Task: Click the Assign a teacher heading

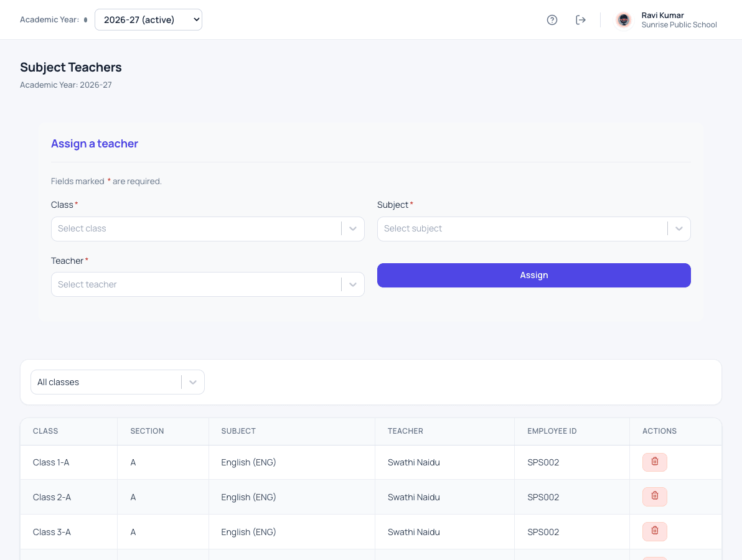Action: [95, 144]
